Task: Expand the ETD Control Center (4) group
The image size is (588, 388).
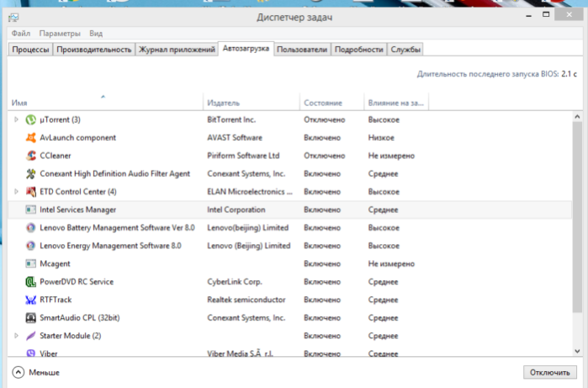Action: coord(16,192)
